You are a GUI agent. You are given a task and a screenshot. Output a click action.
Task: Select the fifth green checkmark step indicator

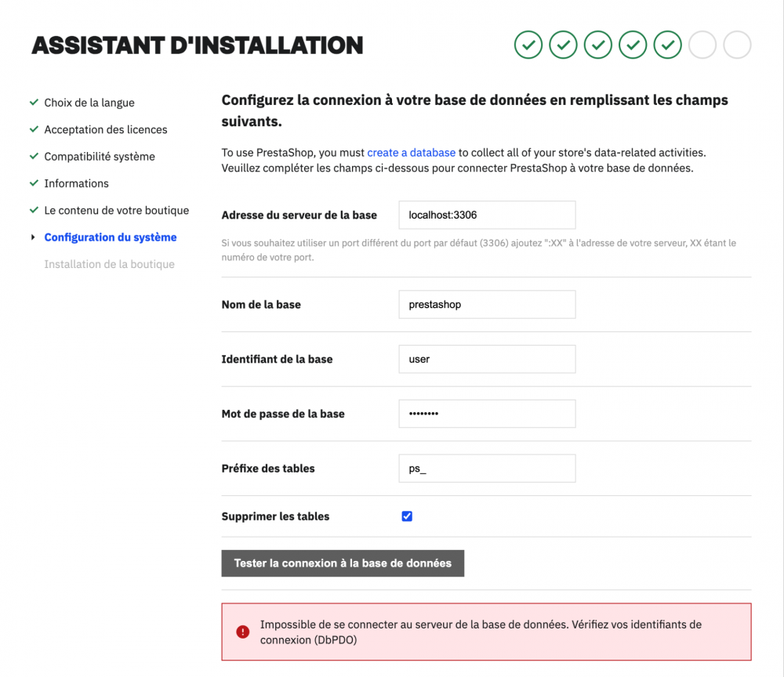click(x=667, y=45)
